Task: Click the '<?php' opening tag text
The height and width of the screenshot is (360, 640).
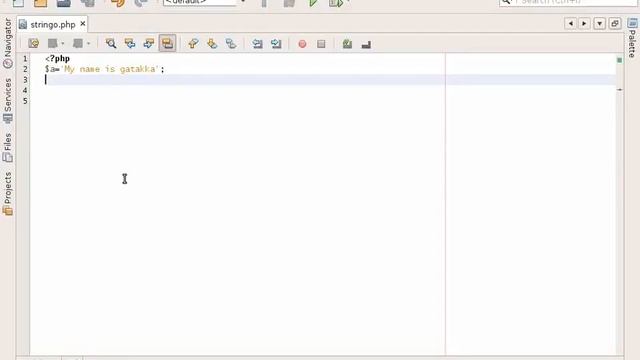Action: [x=58, y=59]
